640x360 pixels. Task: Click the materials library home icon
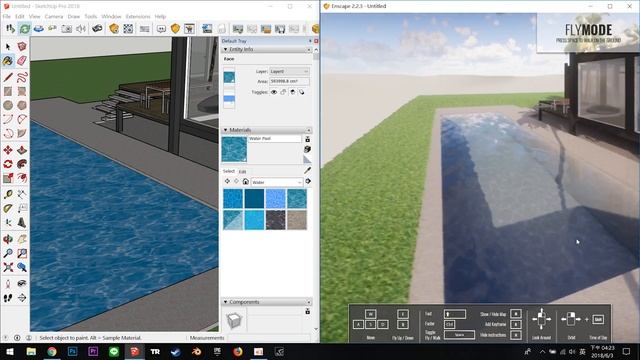tap(245, 182)
